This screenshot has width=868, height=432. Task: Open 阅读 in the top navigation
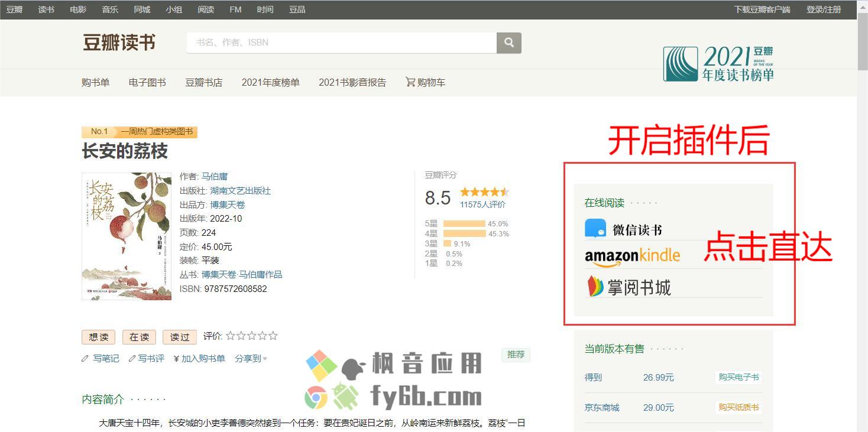coord(206,9)
